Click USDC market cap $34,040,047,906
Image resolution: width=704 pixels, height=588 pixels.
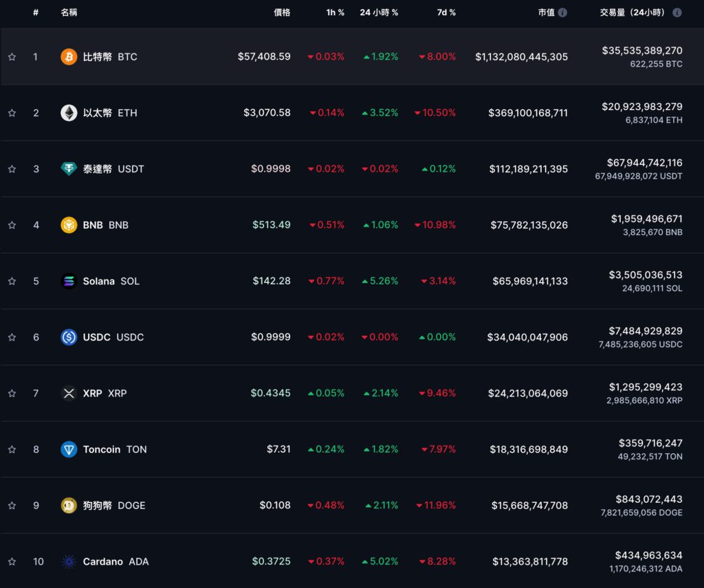(x=527, y=337)
